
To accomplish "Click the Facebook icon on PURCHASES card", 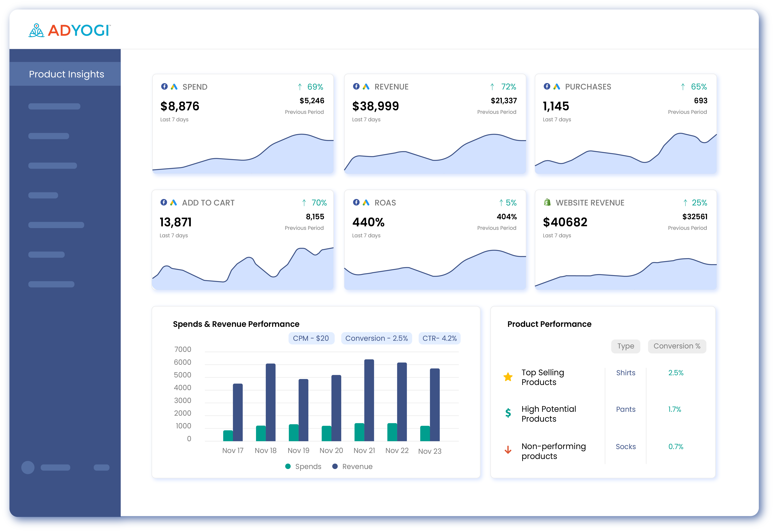I will click(x=547, y=86).
